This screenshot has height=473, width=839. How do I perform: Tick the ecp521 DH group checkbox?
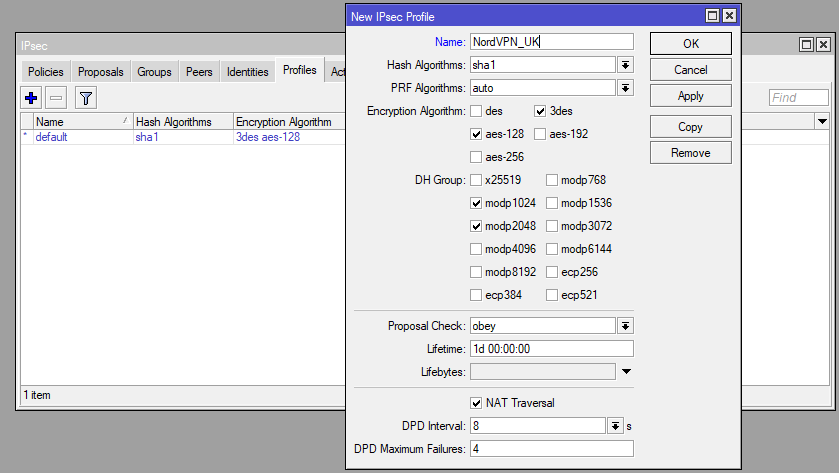(552, 295)
